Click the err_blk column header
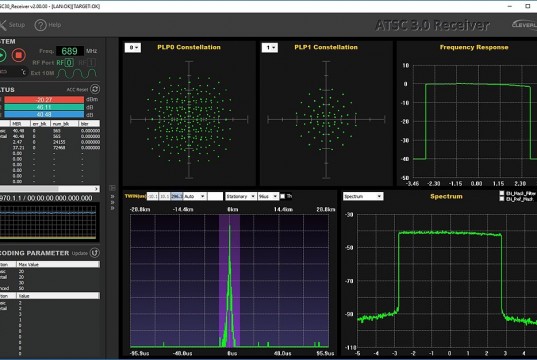 40,124
